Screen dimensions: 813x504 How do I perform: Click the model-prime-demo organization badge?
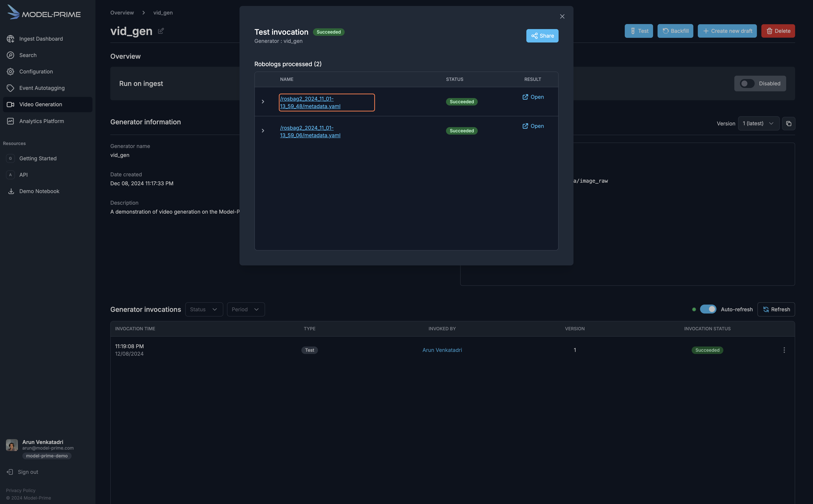tap(47, 456)
